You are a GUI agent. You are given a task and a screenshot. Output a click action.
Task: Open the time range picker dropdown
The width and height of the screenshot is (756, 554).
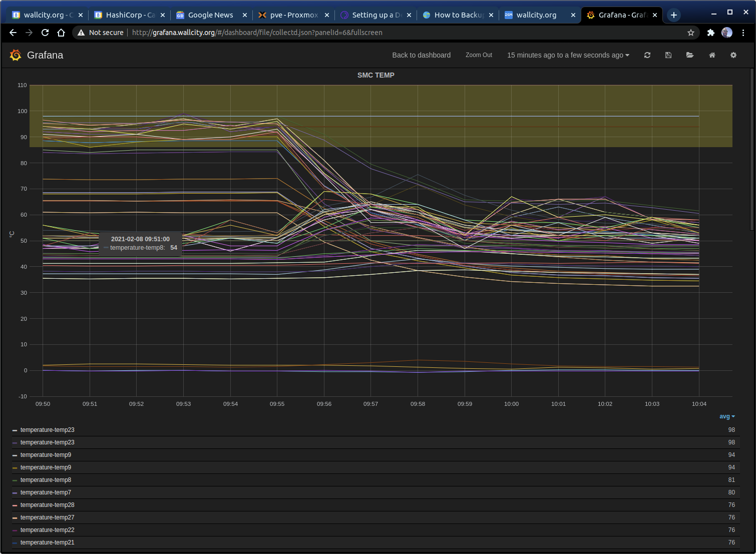(568, 55)
